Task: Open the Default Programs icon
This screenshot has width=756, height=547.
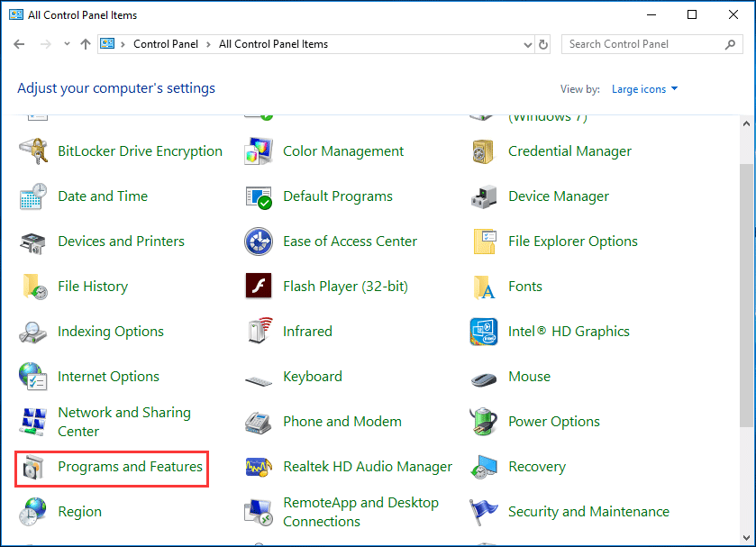Action: tap(259, 196)
